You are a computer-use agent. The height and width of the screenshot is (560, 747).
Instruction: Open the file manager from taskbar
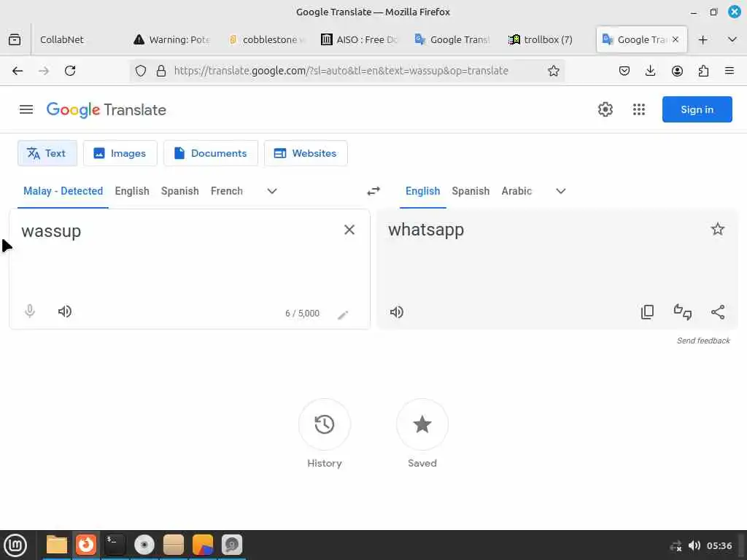[57, 545]
